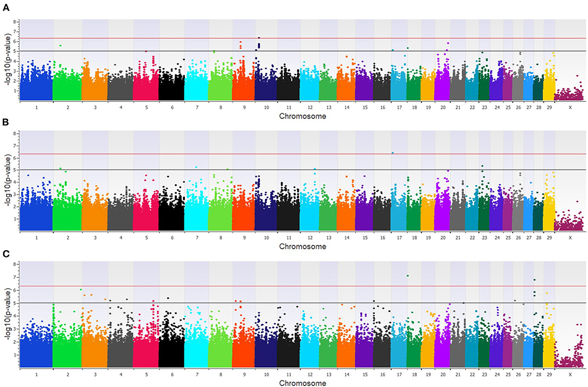Click the panel label A
This screenshot has height=387, width=588.
point(6,8)
